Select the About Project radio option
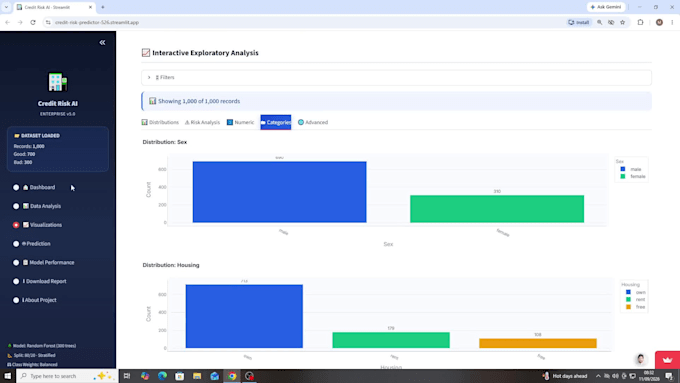Viewport: 680px width, 383px height. click(x=16, y=300)
